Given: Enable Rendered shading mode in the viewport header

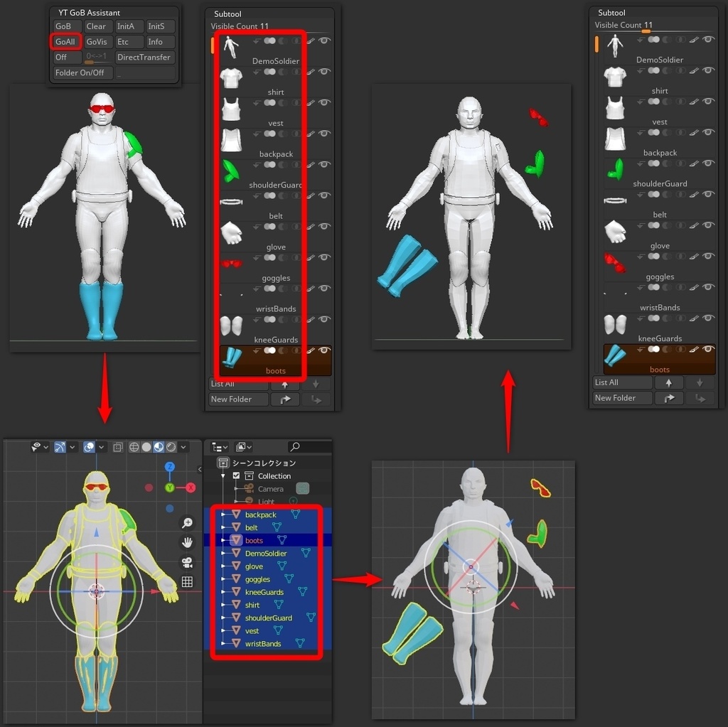Looking at the screenshot, I should [171, 447].
